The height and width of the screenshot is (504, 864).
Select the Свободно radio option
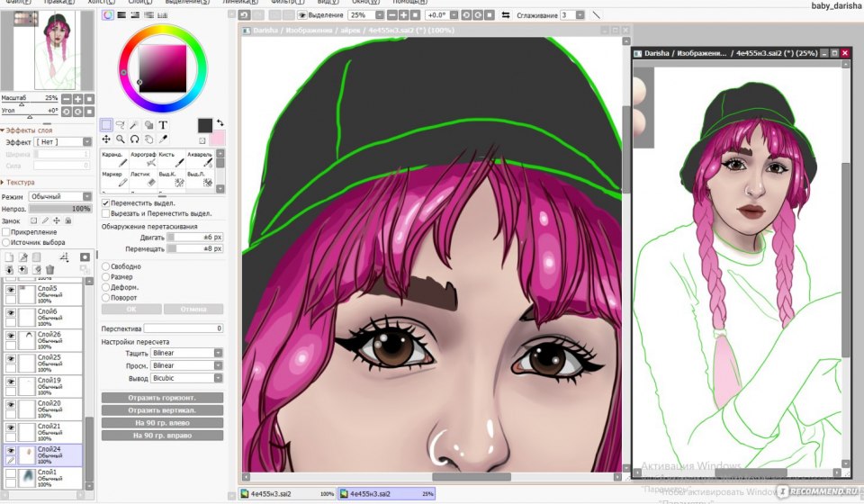[106, 266]
